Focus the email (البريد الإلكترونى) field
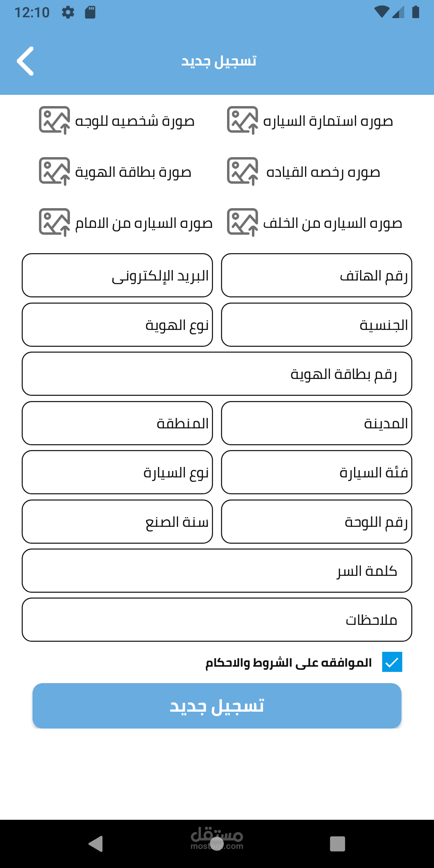This screenshot has width=434, height=868. [117, 275]
